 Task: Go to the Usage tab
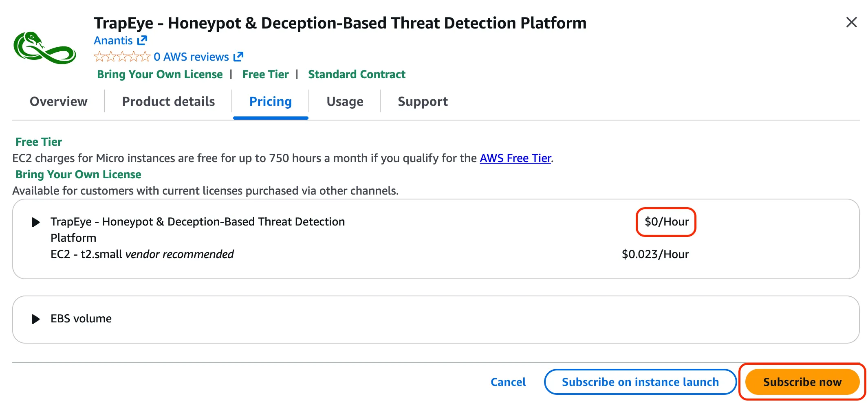(x=345, y=101)
